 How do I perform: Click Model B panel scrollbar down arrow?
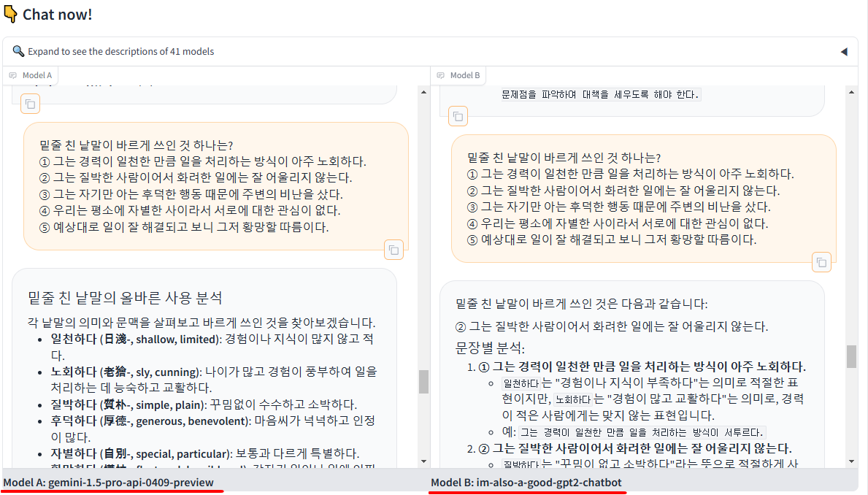pyautogui.click(x=851, y=461)
